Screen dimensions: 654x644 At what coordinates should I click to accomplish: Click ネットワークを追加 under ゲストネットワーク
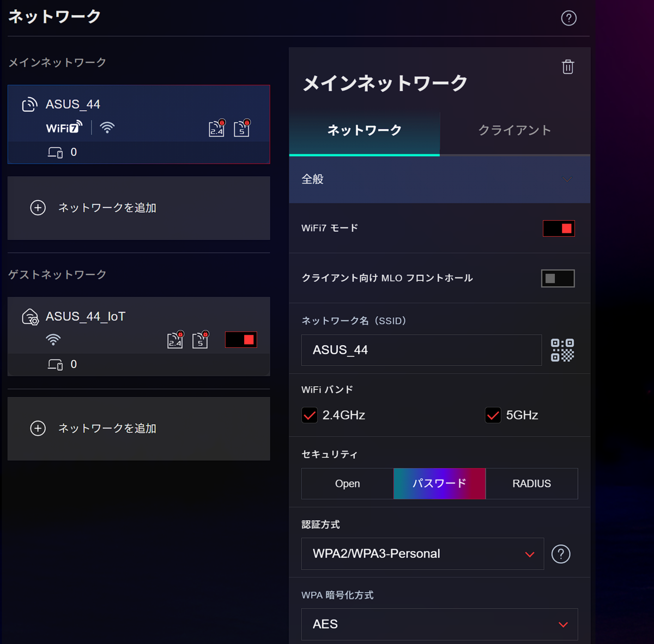pos(139,429)
